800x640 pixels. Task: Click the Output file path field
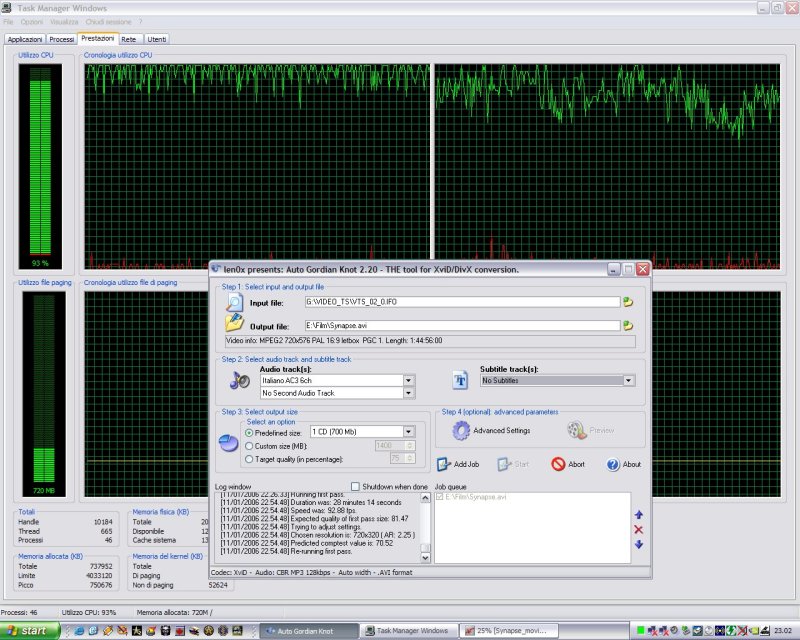(462, 326)
